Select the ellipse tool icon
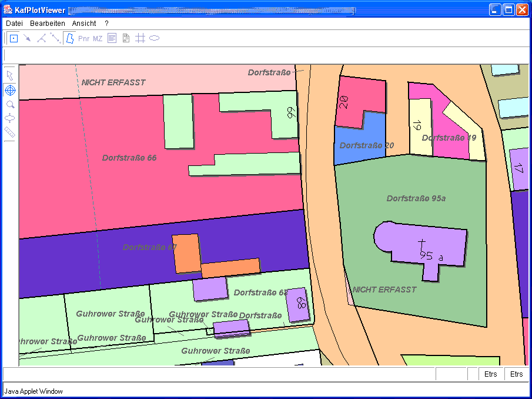 (x=154, y=38)
